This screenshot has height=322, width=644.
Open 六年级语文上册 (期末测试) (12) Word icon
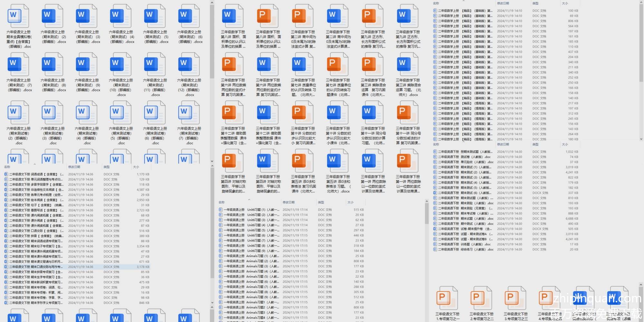tap(189, 64)
